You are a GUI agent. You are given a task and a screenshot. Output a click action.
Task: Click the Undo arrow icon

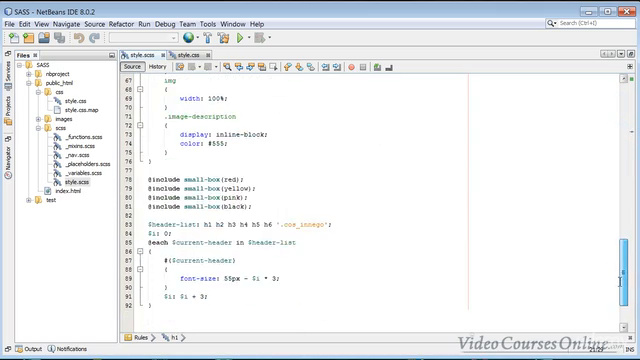click(79, 38)
